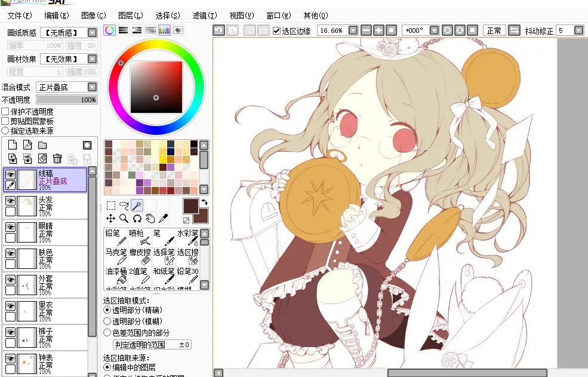
Task: Choose 色差范围内的部分 selection mode
Action: pos(107,333)
